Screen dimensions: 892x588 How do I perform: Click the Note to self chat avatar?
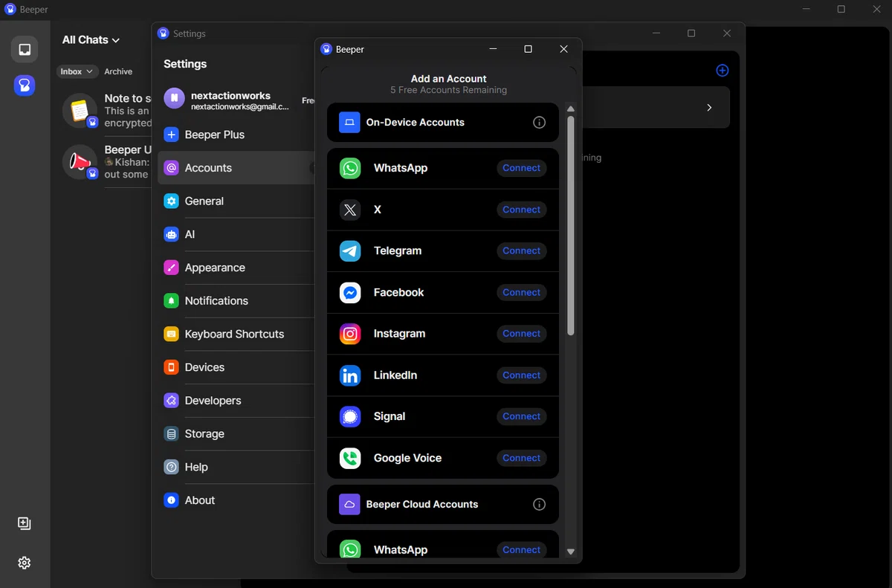click(x=80, y=111)
